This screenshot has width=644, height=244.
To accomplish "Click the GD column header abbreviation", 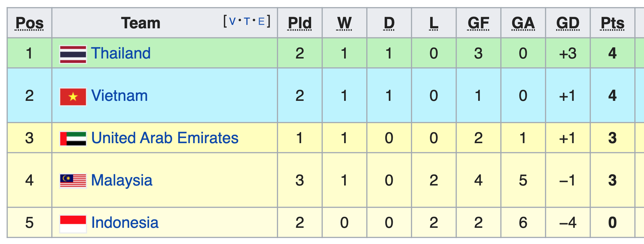I will click(x=568, y=23).
